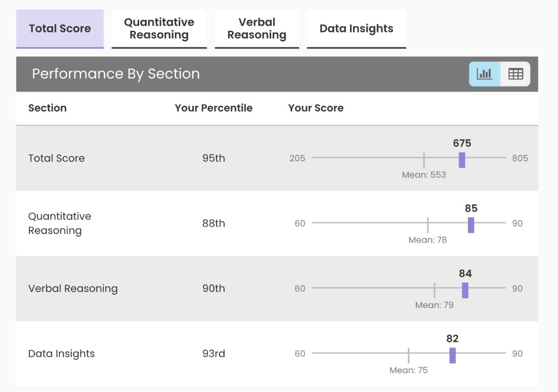Switch to table view icon
Image resolution: width=558 pixels, height=392 pixels.
[515, 74]
